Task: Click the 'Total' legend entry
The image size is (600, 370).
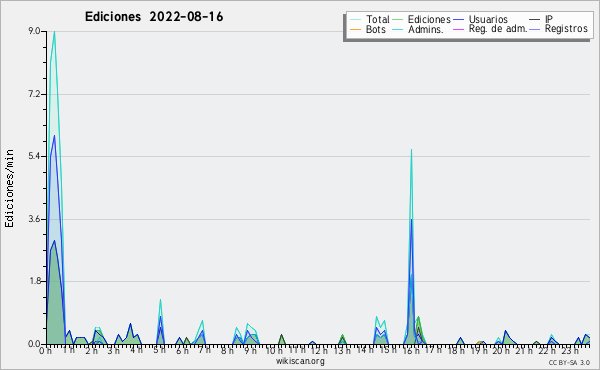Action: 377,19
